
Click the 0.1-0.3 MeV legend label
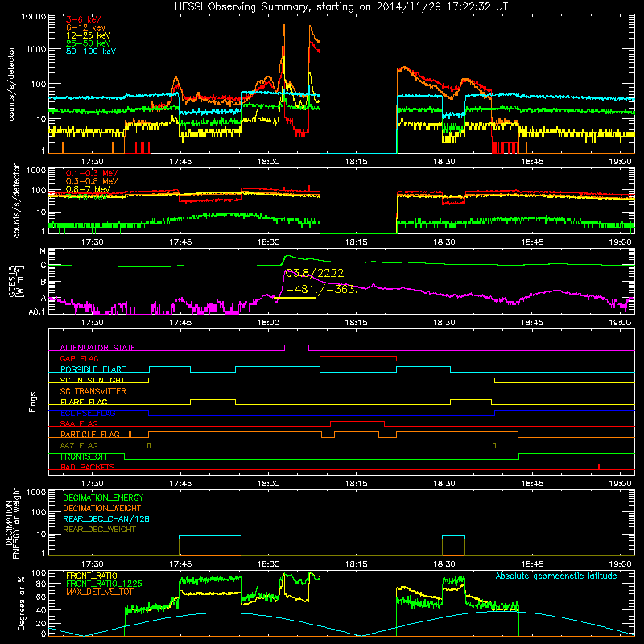pyautogui.click(x=92, y=173)
